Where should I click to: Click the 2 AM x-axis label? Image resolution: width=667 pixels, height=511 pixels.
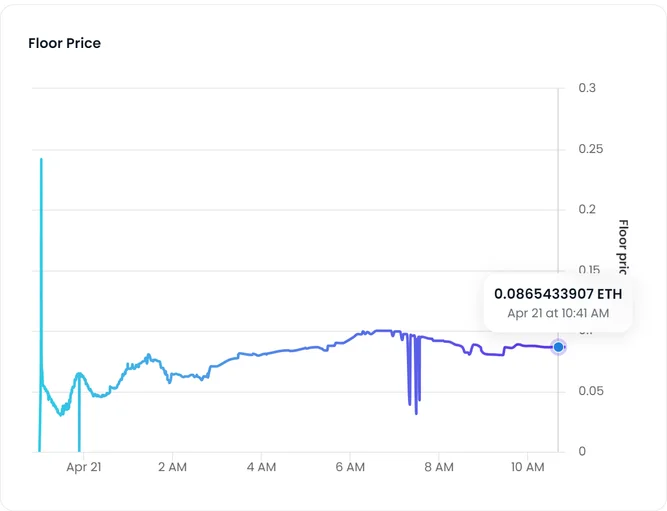[x=172, y=467]
